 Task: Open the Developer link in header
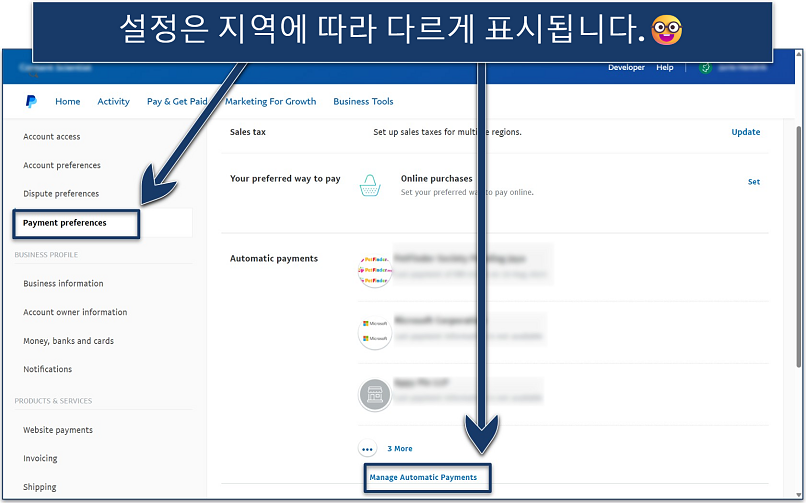tap(626, 68)
